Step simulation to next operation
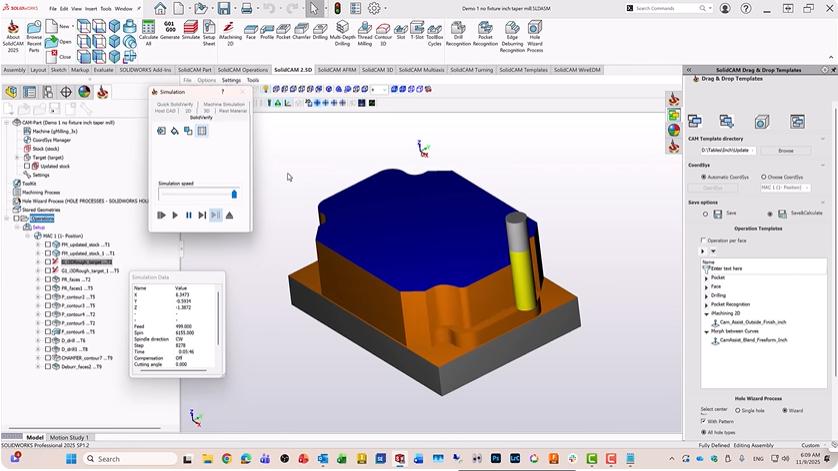 (202, 215)
